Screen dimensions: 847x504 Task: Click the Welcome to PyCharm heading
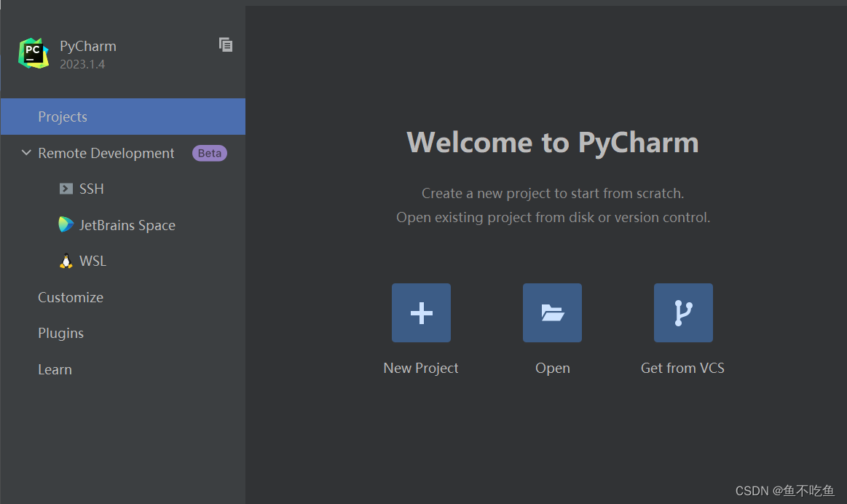point(553,143)
